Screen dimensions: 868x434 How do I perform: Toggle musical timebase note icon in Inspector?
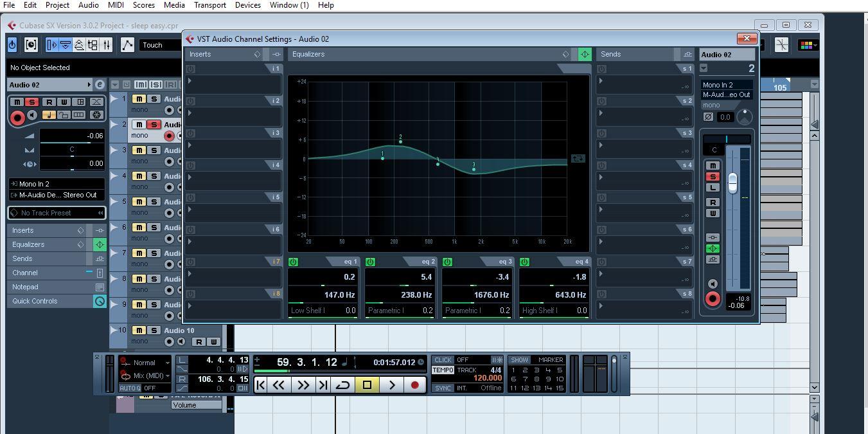tap(48, 115)
